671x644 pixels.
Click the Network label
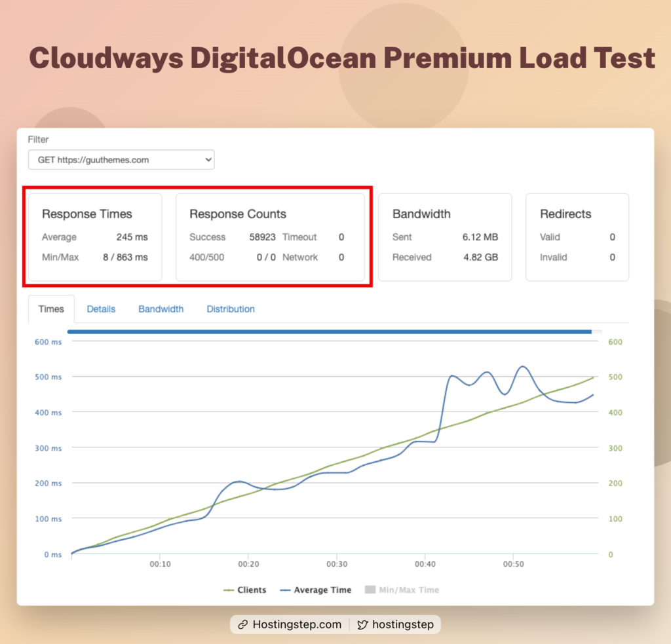pos(300,257)
